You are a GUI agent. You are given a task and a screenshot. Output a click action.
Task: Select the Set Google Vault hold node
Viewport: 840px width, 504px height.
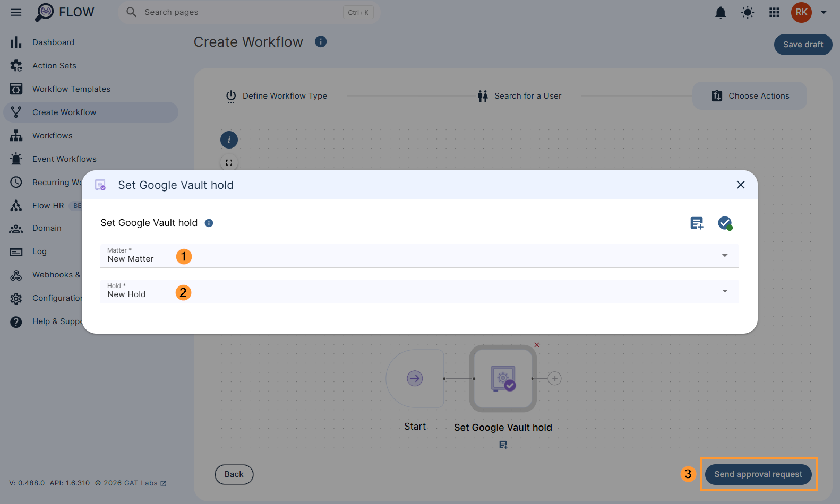point(503,378)
